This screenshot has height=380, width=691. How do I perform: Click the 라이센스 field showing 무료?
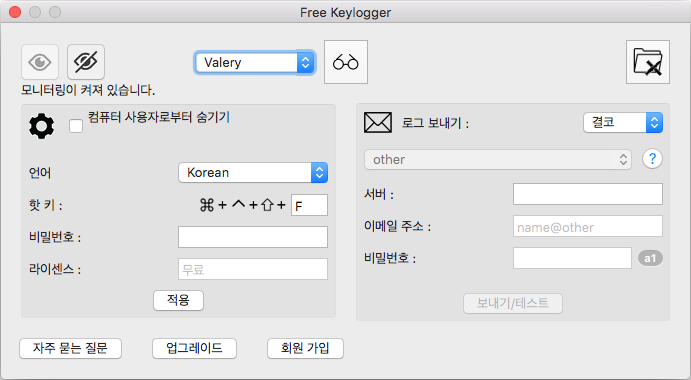(253, 269)
